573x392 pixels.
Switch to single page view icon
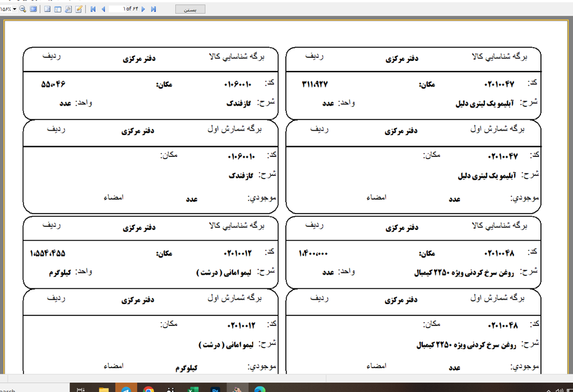click(x=47, y=9)
